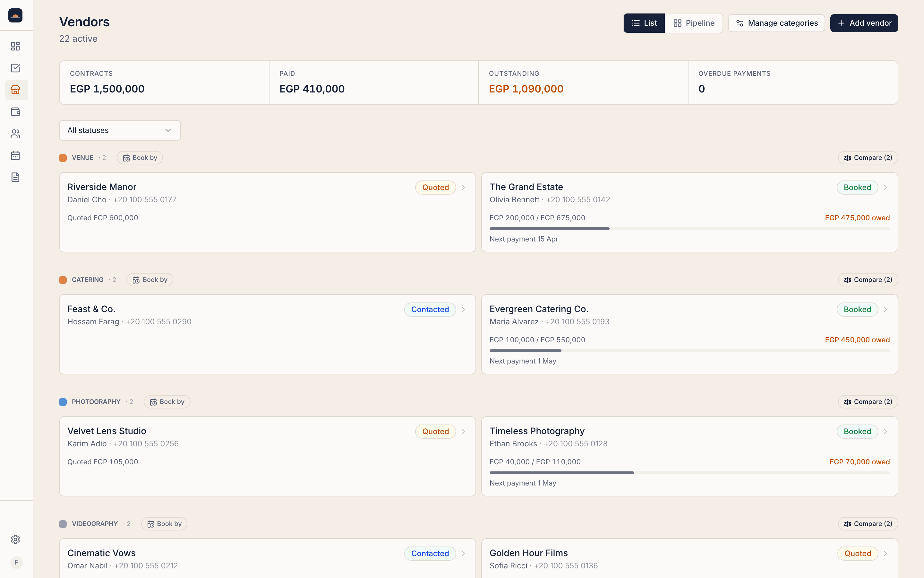Viewport: 924px width, 578px height.
Task: Open the Timeless Photography vendor name
Action: click(x=537, y=431)
